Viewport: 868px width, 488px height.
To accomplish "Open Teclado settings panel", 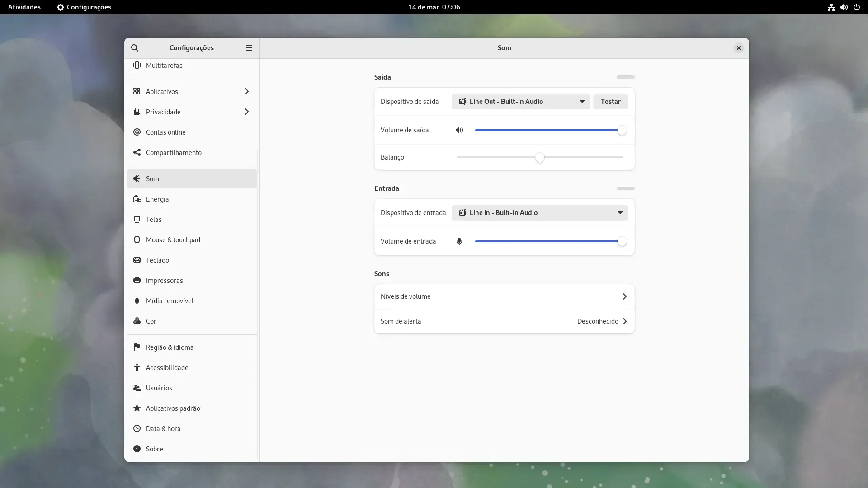I will tap(192, 260).
